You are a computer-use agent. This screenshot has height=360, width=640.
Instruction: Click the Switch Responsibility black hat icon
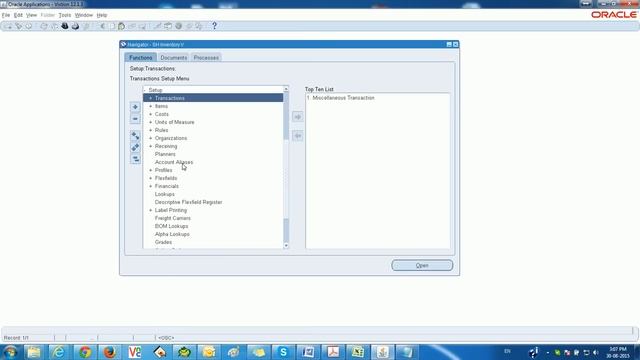[x=64, y=26]
